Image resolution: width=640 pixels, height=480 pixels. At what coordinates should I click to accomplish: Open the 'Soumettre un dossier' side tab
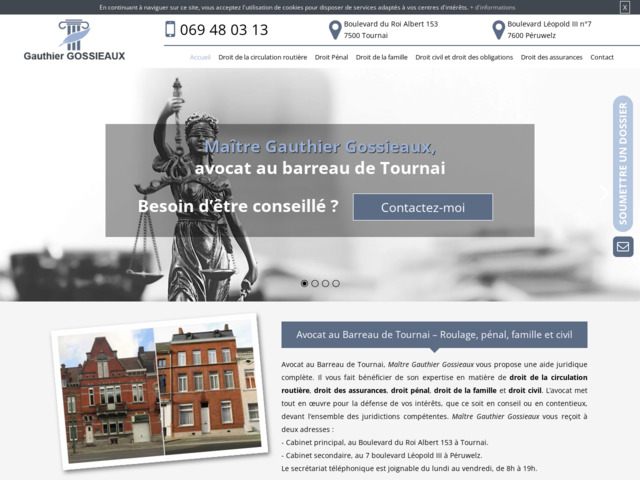tap(623, 163)
